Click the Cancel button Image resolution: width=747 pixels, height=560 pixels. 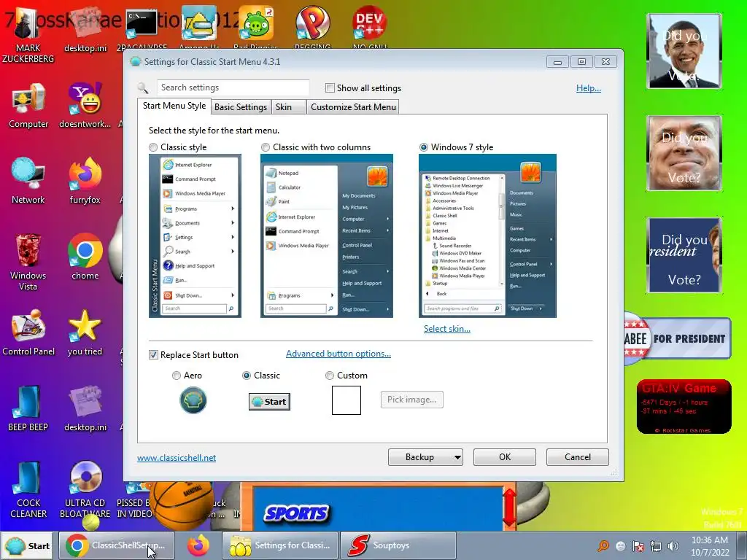(578, 457)
